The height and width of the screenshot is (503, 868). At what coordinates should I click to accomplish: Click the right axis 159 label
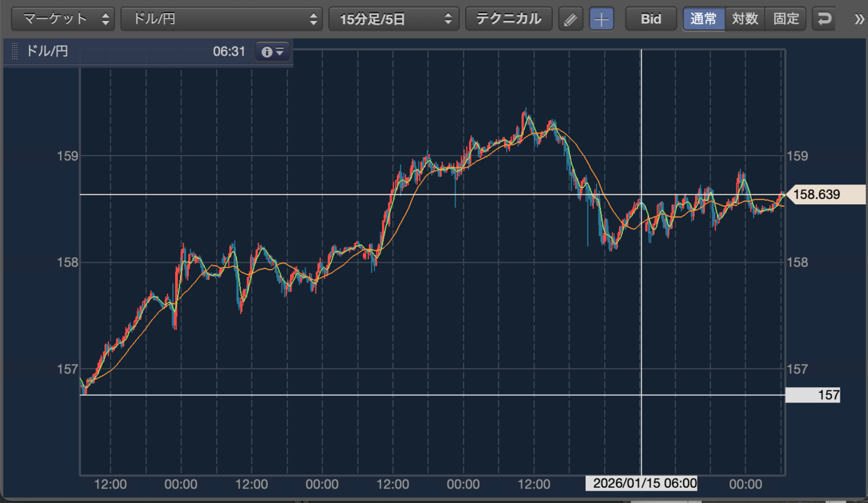point(799,156)
